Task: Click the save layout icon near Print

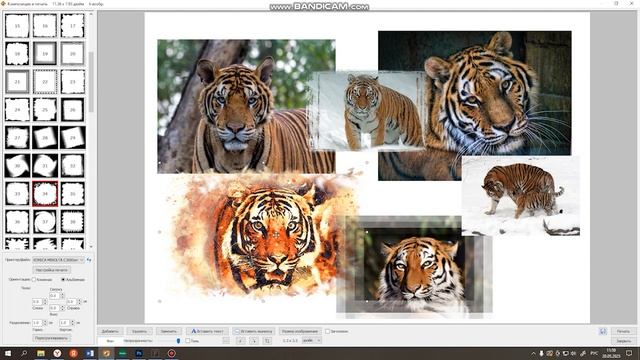Action: pos(603,331)
